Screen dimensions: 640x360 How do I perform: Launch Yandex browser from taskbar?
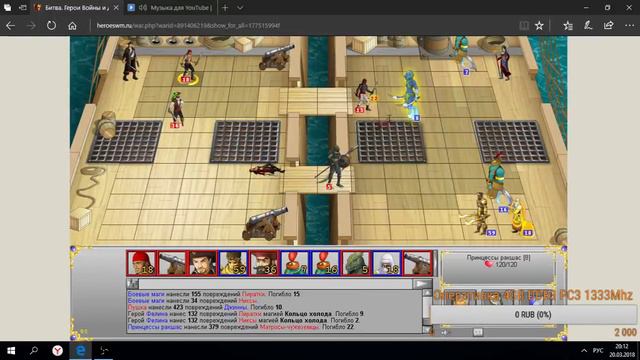point(58,351)
